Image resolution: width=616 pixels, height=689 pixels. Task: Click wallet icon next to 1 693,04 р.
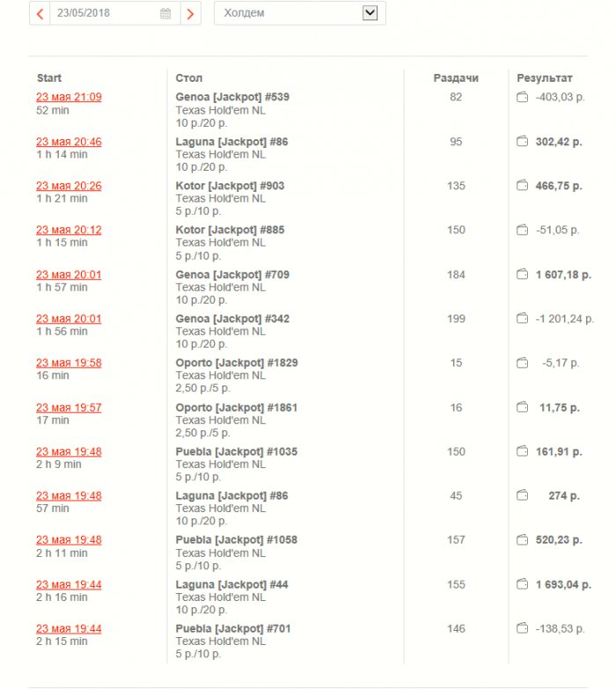point(522,584)
